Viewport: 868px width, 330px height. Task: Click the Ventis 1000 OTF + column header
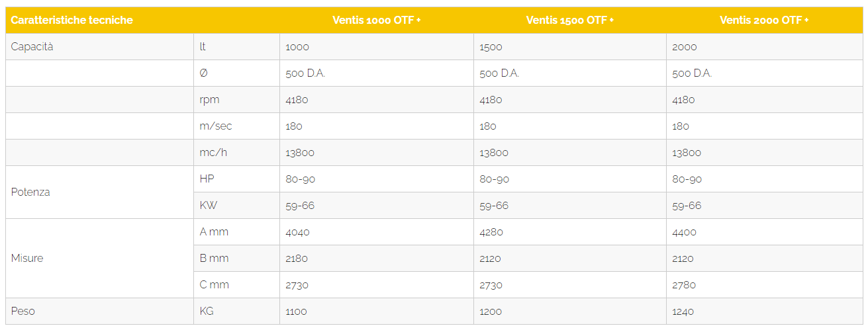point(377,20)
